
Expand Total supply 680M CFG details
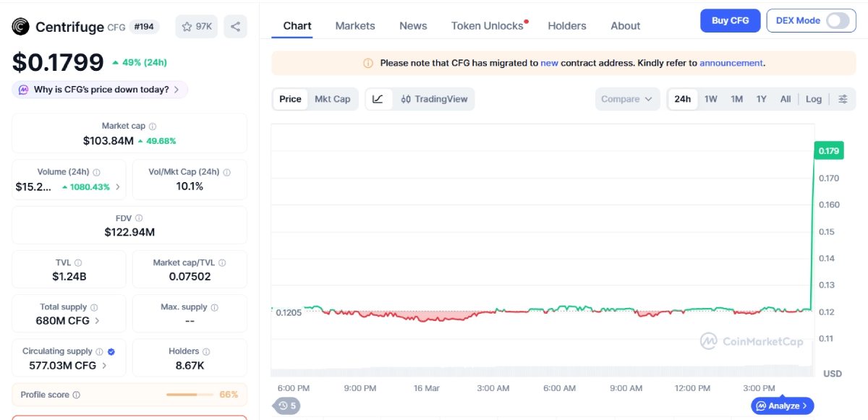[98, 321]
